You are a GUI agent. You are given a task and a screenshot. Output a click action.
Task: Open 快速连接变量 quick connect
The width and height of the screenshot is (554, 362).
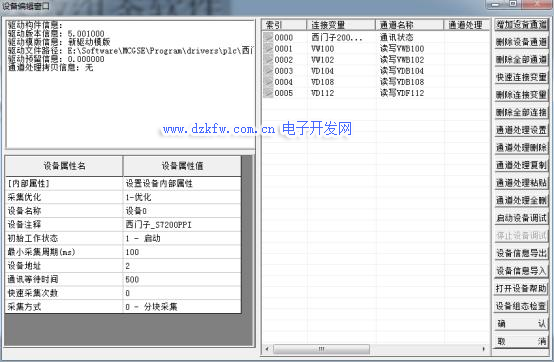[521, 77]
